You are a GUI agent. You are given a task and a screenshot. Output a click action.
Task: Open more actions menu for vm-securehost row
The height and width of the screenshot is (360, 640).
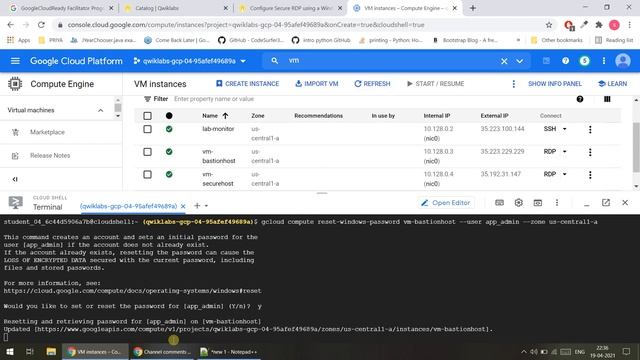pos(590,175)
